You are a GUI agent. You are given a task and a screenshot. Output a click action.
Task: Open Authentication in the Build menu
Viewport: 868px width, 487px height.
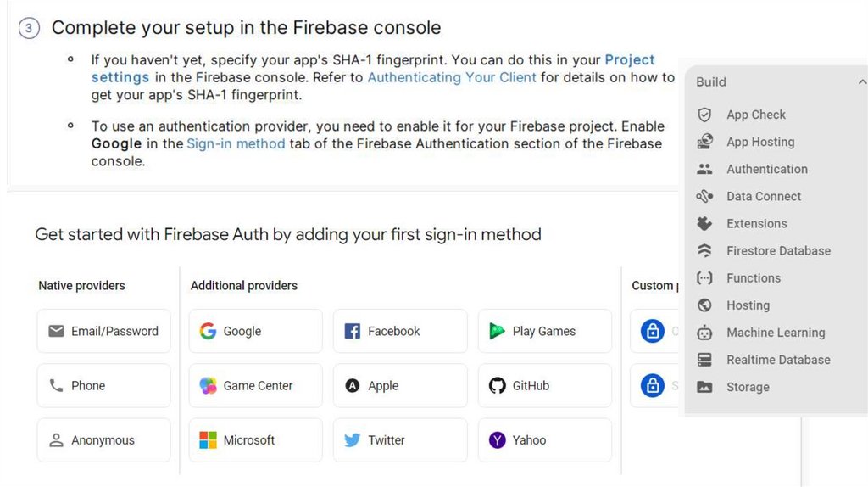coord(766,169)
